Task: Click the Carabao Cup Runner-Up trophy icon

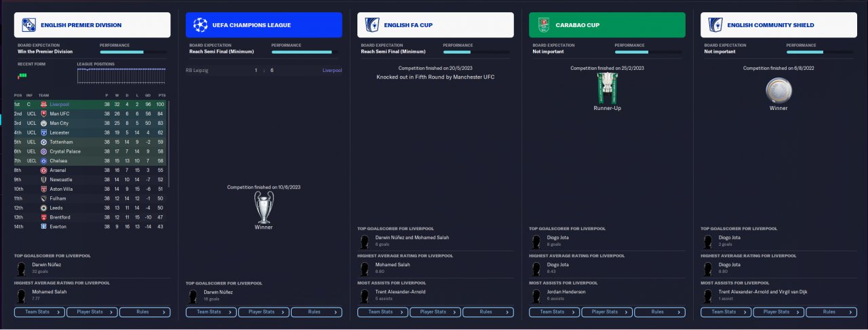Action: coord(607,88)
